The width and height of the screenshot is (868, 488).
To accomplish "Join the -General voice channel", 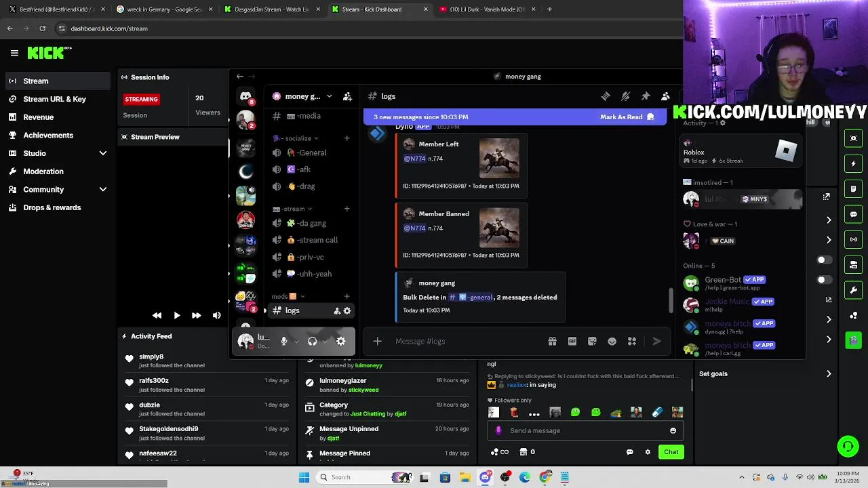I will pos(311,152).
